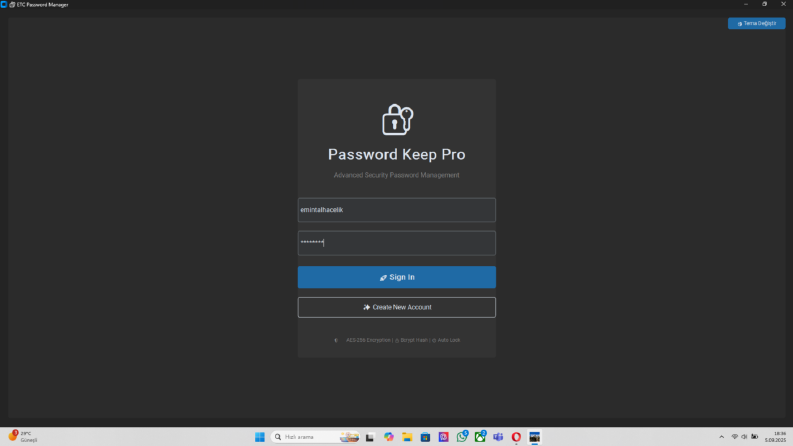This screenshot has width=793, height=446.
Task: Click the padlock and key logo
Action: point(398,120)
